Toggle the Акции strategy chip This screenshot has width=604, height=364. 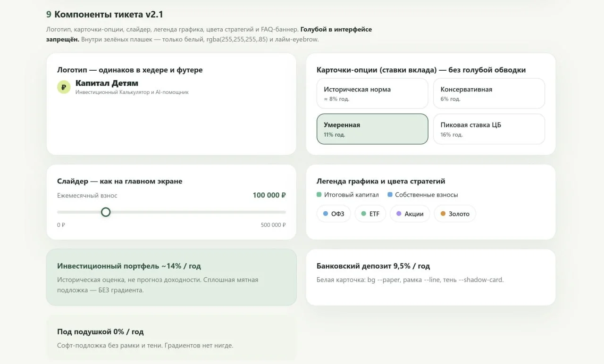[410, 214]
